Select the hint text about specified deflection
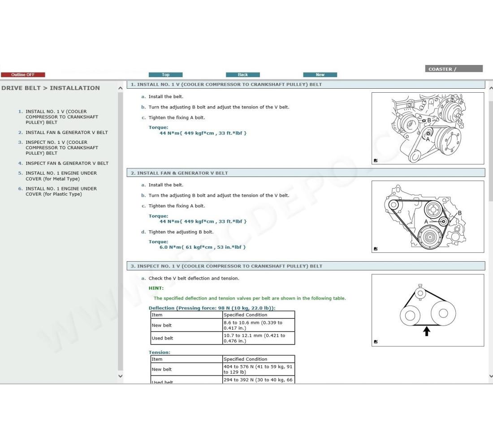 (250, 298)
